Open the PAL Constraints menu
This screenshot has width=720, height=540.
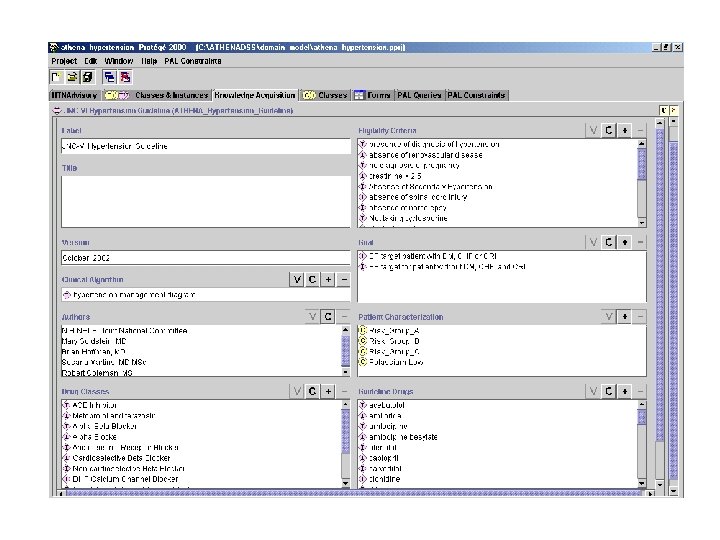coord(193,61)
